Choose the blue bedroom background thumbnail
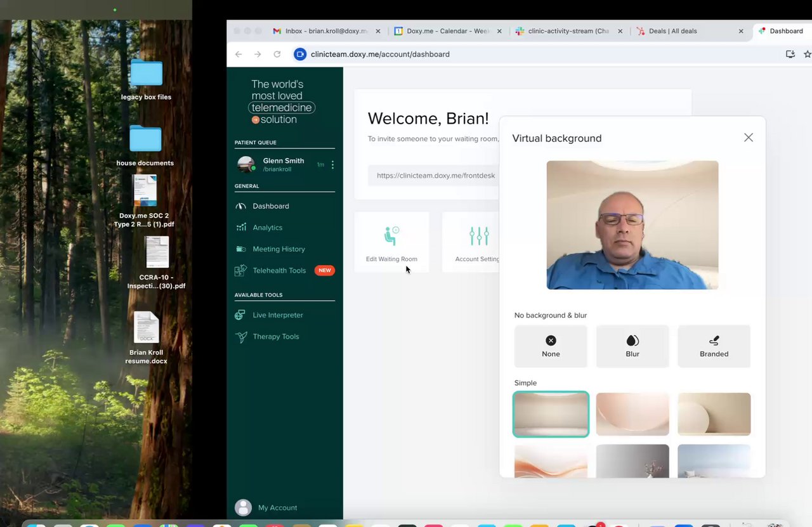812x527 pixels. tap(714, 461)
